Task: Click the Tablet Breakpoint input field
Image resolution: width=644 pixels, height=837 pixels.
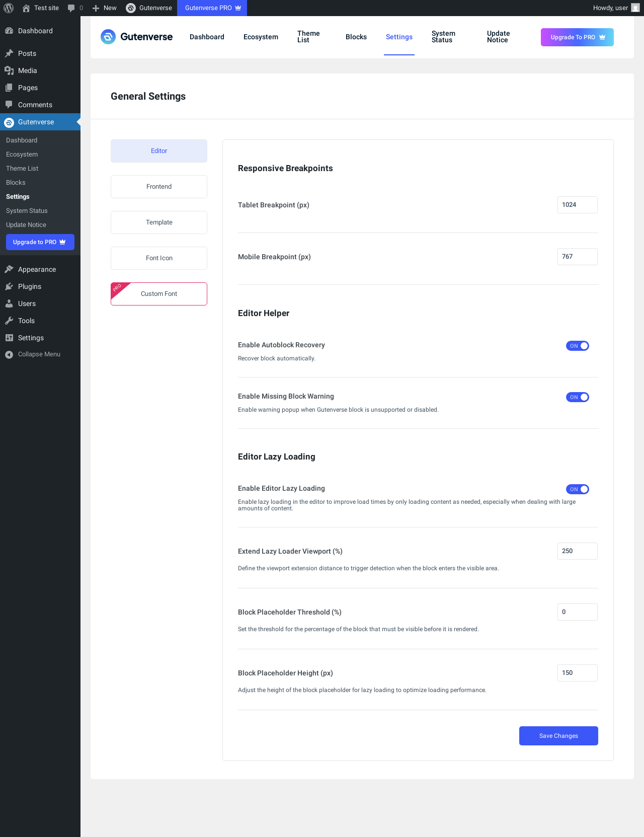Action: 578,205
